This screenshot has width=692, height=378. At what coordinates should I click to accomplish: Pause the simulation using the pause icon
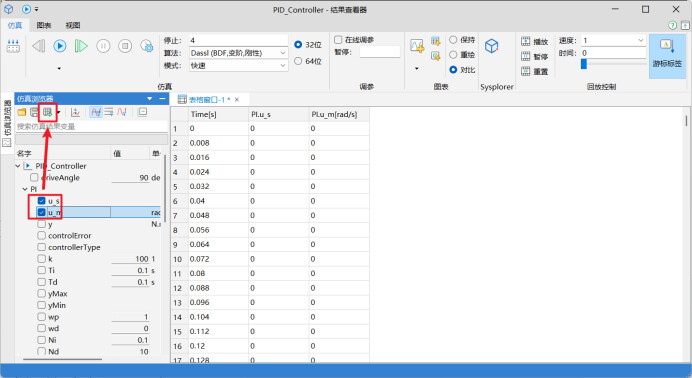(103, 46)
